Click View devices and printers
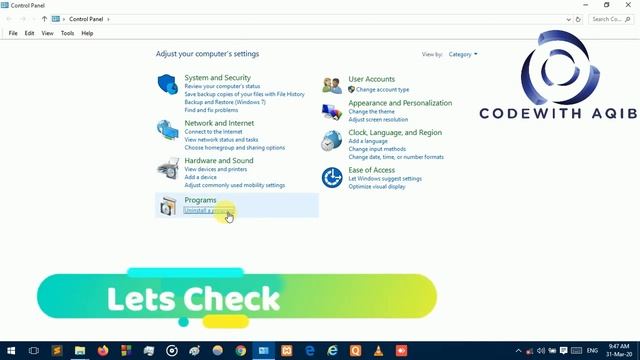The width and height of the screenshot is (640, 360). pos(216,169)
